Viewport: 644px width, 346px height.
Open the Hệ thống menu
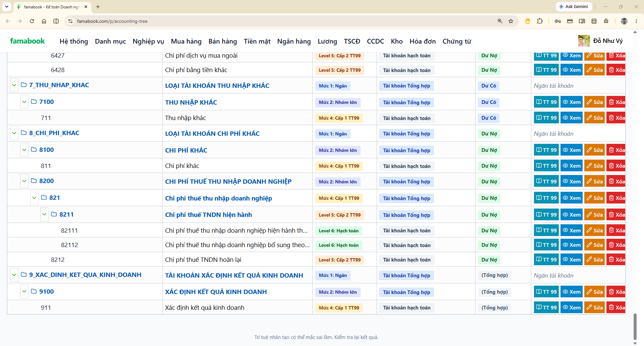coord(74,41)
